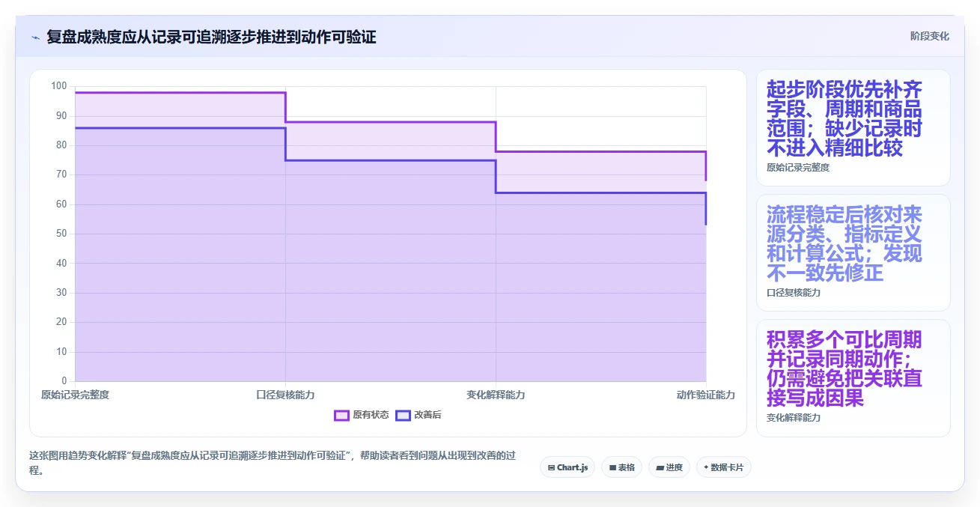Click the purple 原有状态 legend swatch
This screenshot has width=980, height=507.
click(x=341, y=415)
